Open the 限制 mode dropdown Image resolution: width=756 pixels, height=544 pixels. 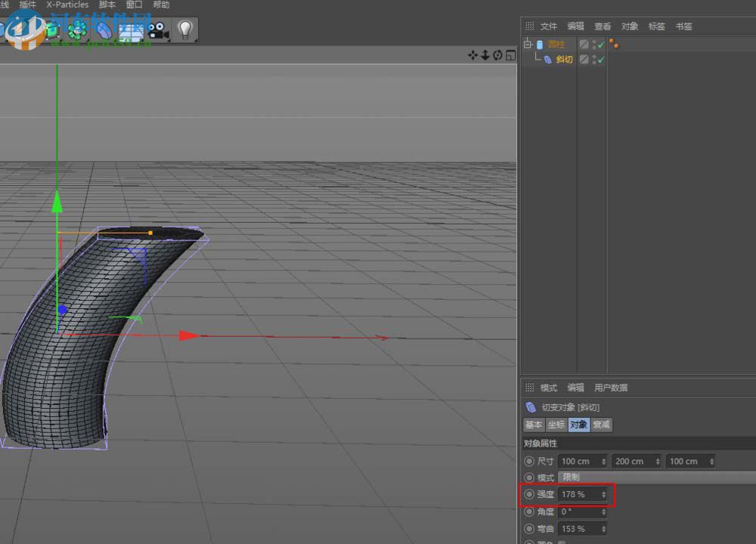[571, 477]
